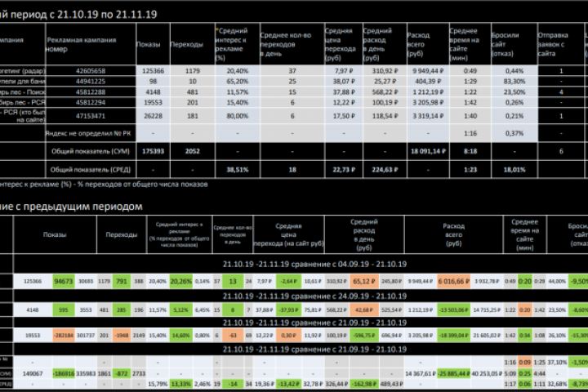Screen dimensions: 588x392
Task: Click comparison header ending '04.09.19 - 21.10.19'
Action: tap(314, 264)
